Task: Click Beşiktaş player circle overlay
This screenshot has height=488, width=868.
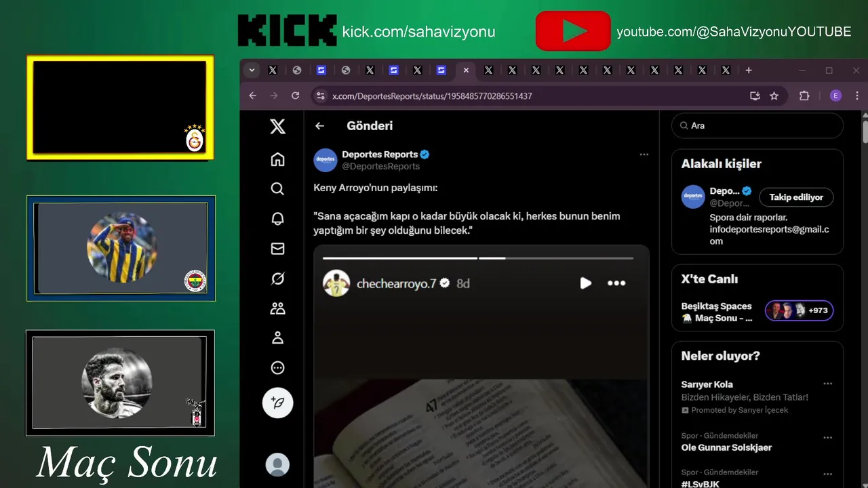Action: click(x=117, y=384)
